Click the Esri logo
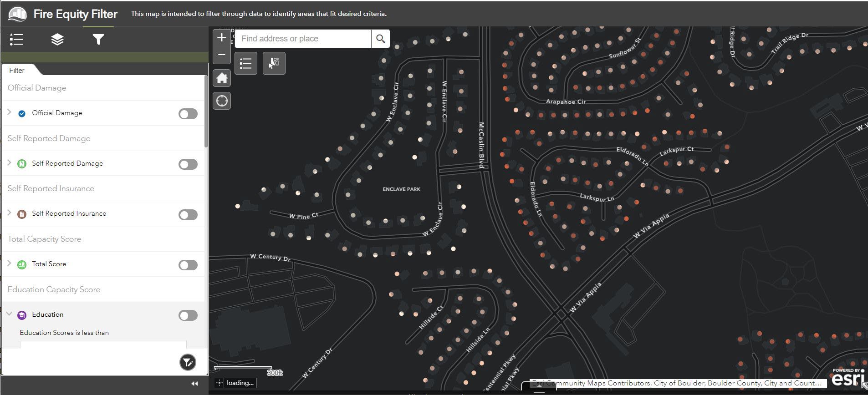The height and width of the screenshot is (395, 868). click(x=848, y=377)
